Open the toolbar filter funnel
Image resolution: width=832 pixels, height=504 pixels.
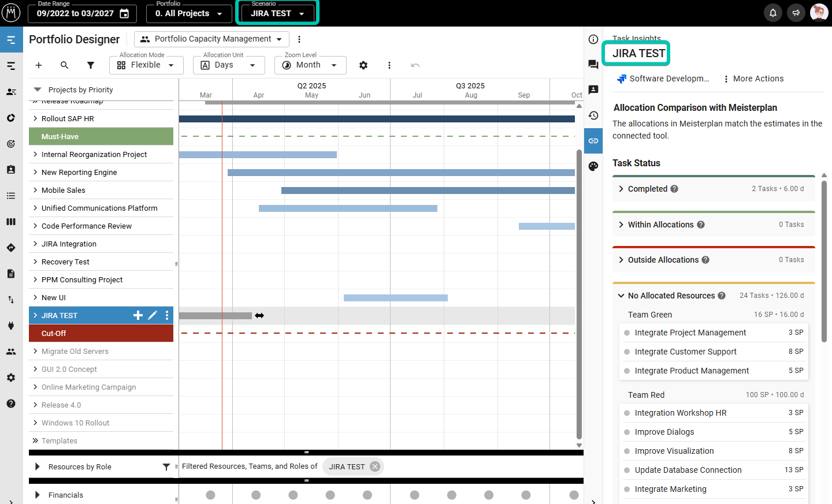pyautogui.click(x=91, y=65)
